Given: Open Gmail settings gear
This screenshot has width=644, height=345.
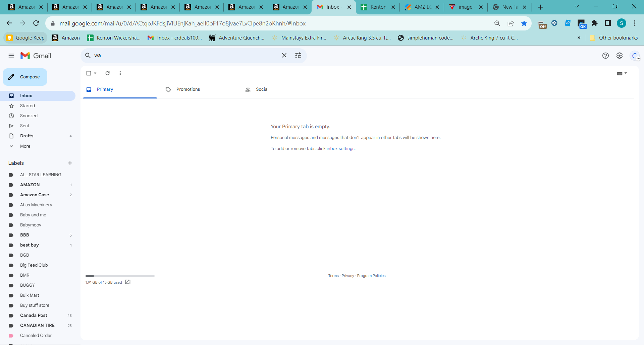Looking at the screenshot, I should click(620, 56).
